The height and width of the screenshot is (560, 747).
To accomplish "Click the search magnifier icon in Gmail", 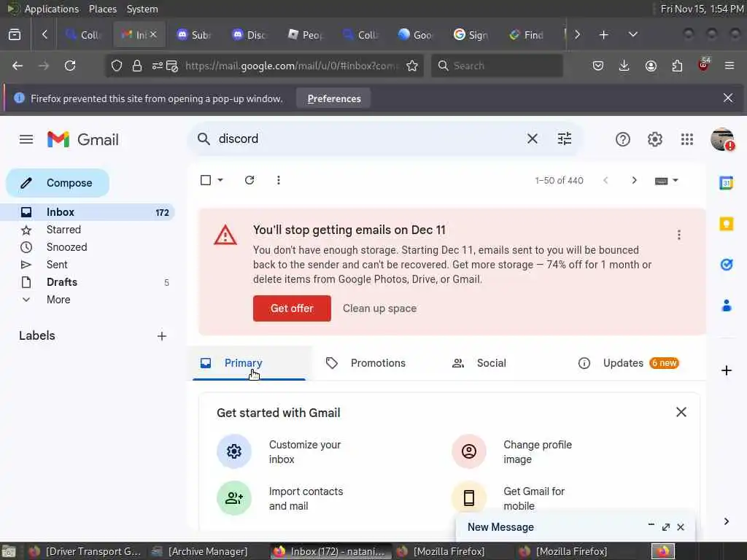I will coord(204,139).
